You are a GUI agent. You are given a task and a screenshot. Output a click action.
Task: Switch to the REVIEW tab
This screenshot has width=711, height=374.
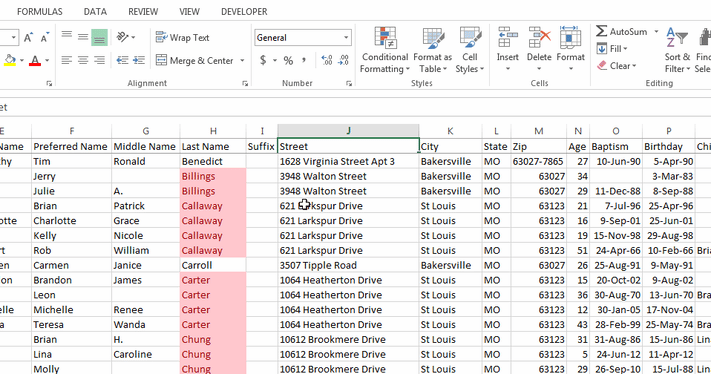pyautogui.click(x=143, y=12)
